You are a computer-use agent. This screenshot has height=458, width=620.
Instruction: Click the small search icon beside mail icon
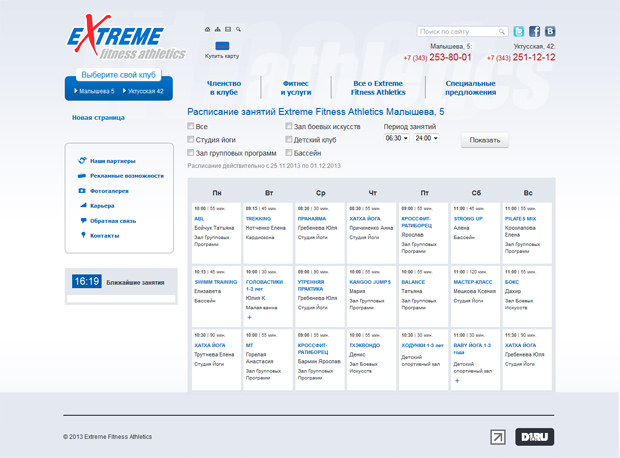click(x=238, y=29)
